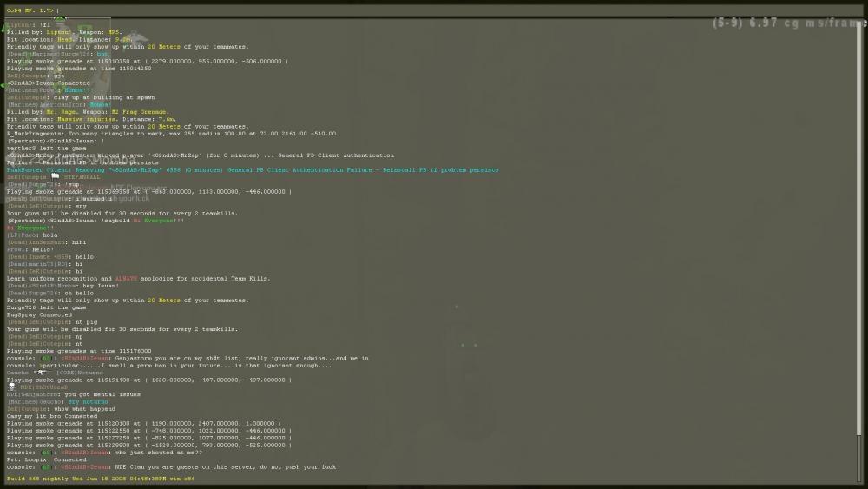
Task: Click the cyan "PunkBuster Client: Removing" line
Action: point(253,170)
